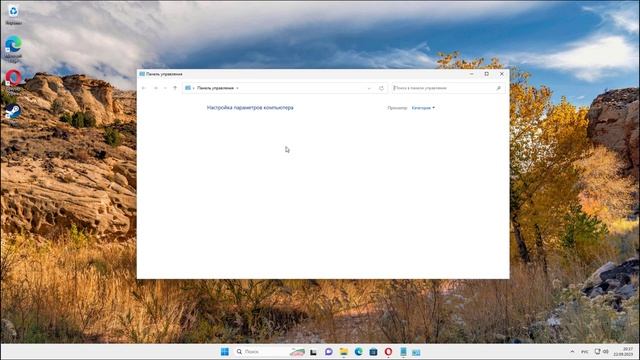Screen dimensions: 640x360
Task: Click the "Просмотр" label
Action: point(397,108)
